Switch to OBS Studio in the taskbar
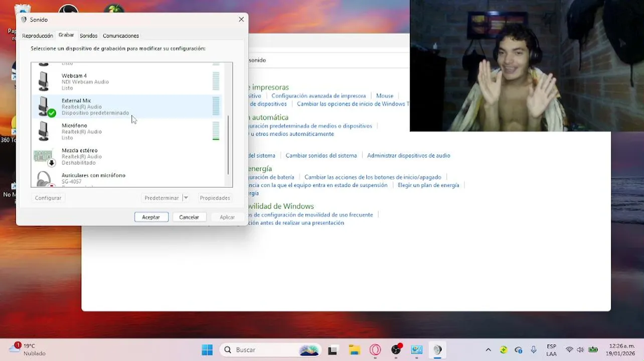 point(396,350)
